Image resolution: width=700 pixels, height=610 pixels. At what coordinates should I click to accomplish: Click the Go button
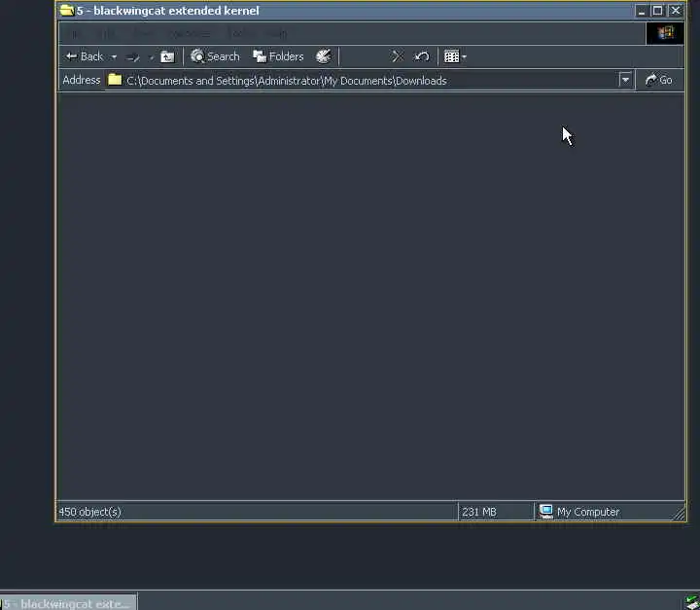pos(659,80)
